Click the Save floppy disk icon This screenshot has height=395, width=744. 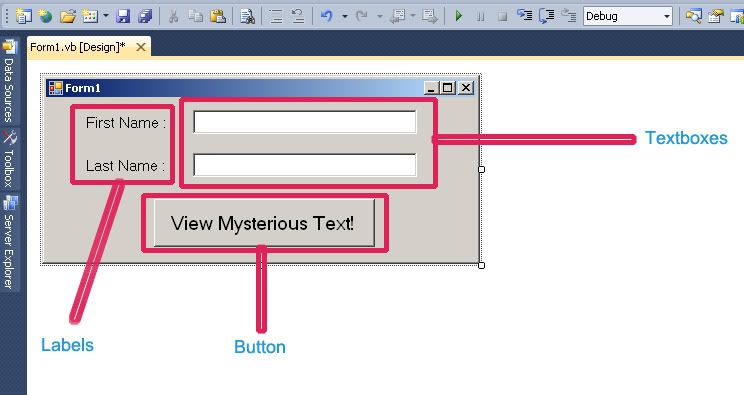(123, 17)
